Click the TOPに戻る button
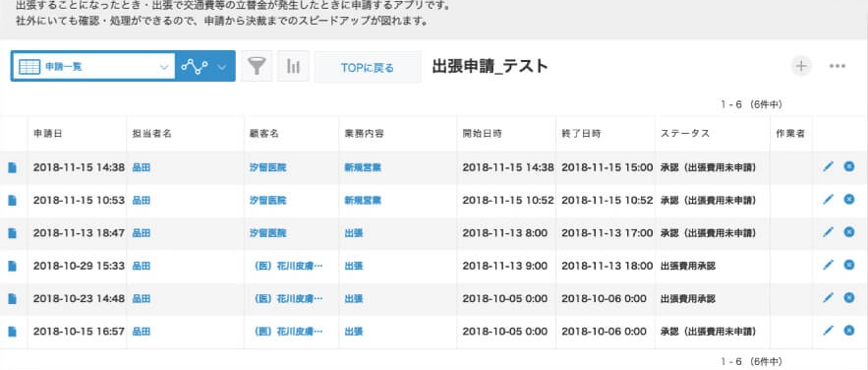The width and height of the screenshot is (868, 370). 368,68
